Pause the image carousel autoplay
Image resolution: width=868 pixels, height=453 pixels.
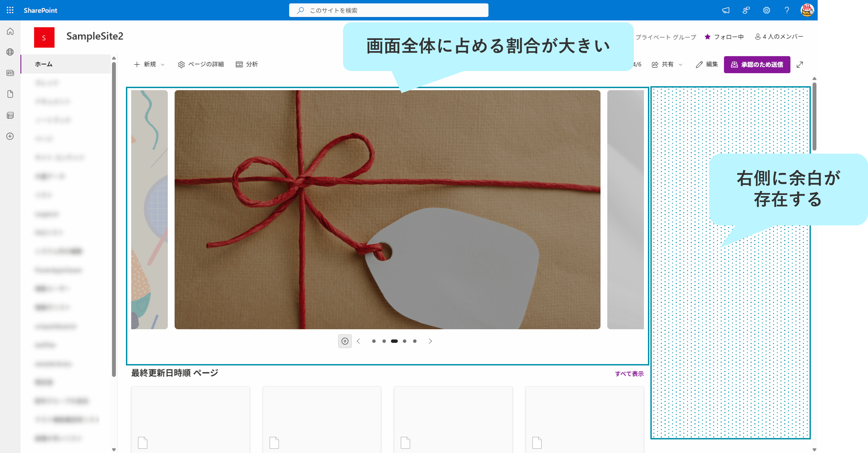(x=345, y=341)
